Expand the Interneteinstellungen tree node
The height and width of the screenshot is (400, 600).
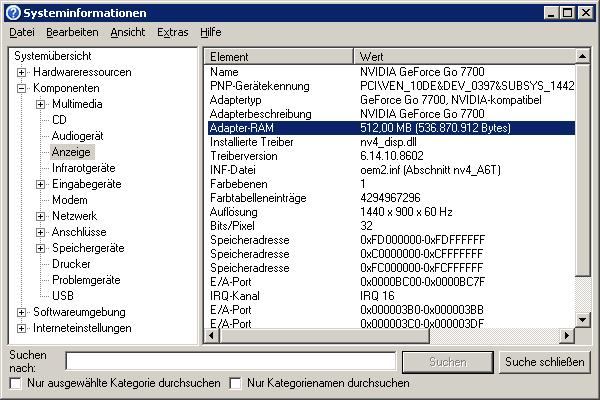(x=21, y=328)
